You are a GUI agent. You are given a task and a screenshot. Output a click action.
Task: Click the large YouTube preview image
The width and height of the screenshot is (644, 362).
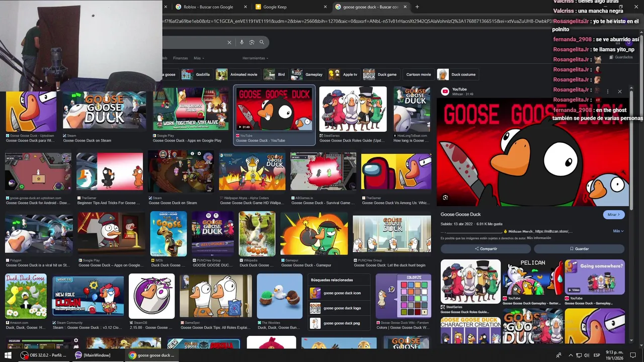(x=533, y=152)
